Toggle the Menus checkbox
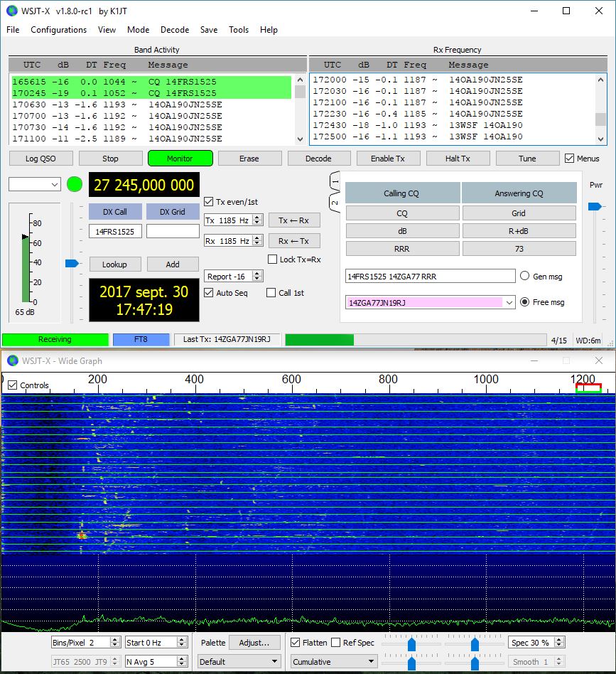 [x=570, y=158]
